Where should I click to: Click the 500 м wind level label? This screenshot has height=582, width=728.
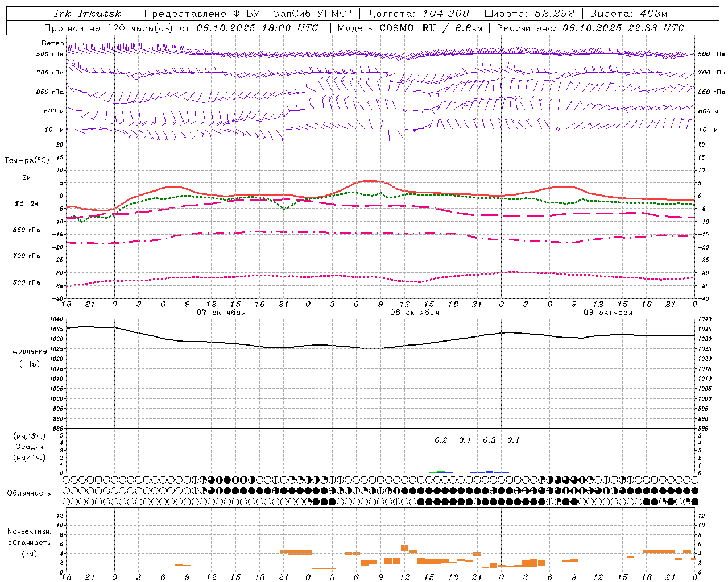(54, 111)
